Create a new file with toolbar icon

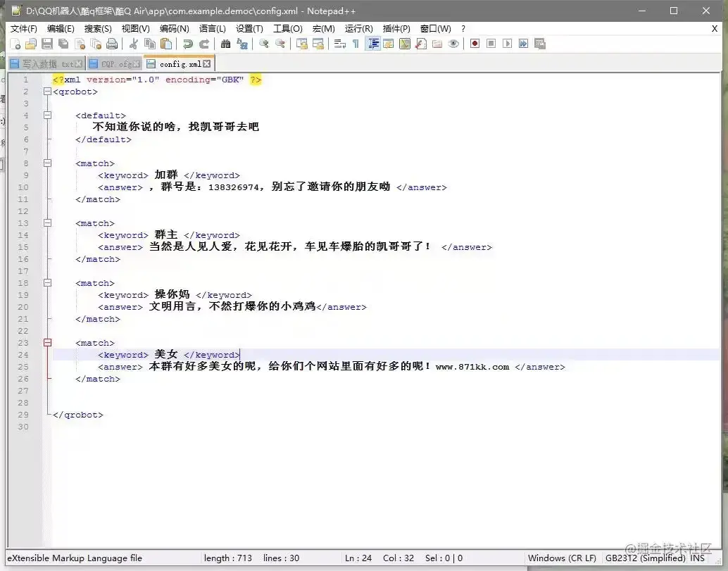(x=15, y=44)
